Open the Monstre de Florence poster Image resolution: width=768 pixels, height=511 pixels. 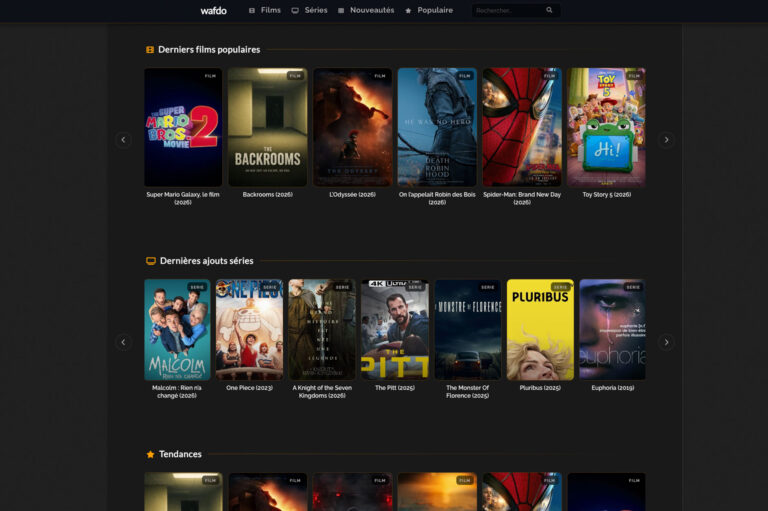click(468, 330)
